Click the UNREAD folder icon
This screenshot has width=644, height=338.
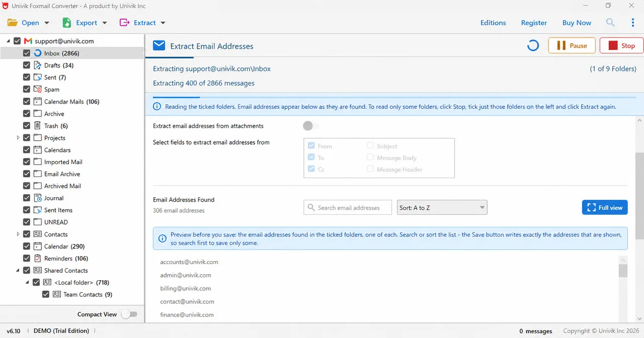(x=38, y=222)
